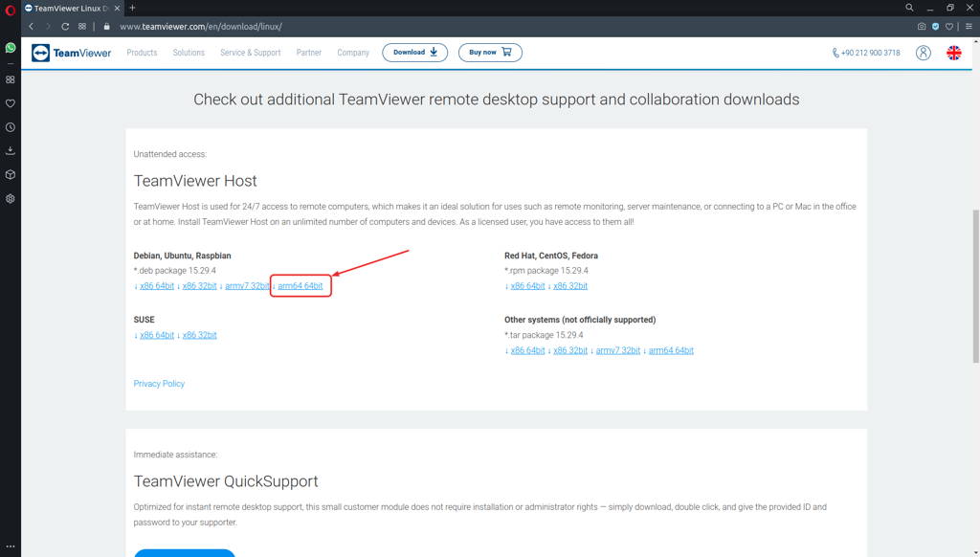Screen dimensions: 980x557
Task: Download tar package arm64 64bit
Action: [x=671, y=350]
